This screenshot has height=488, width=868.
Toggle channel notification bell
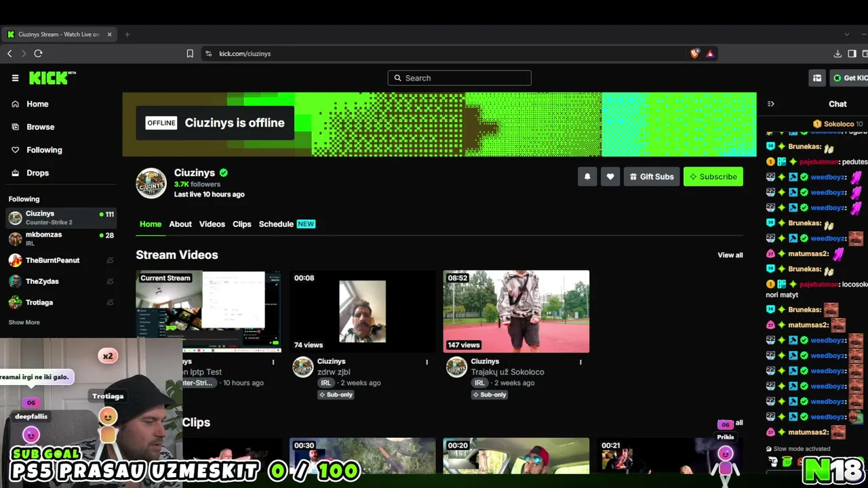coord(587,177)
